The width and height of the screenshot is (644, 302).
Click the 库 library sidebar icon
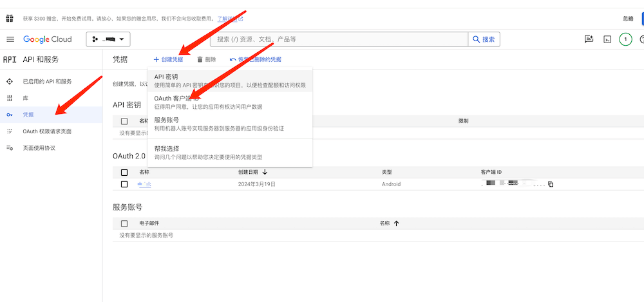[x=9, y=98]
